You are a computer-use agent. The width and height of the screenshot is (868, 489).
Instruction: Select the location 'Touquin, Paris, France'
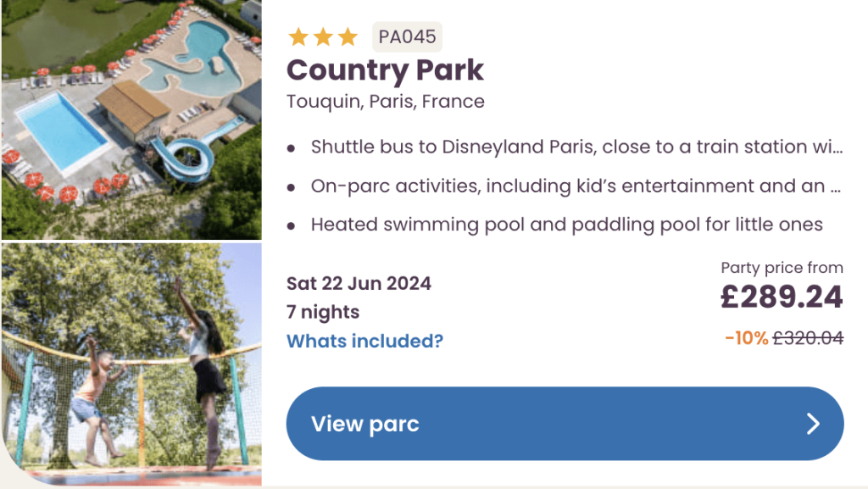[385, 101]
